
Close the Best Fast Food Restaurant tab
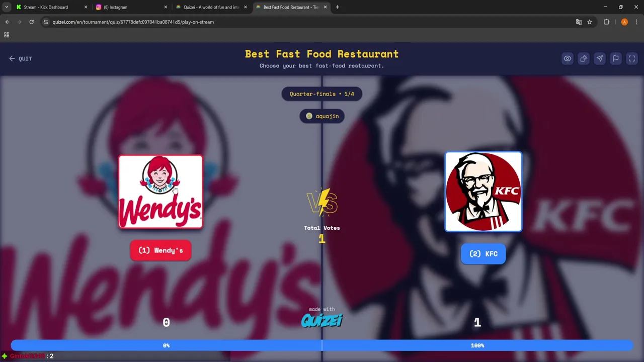[325, 7]
